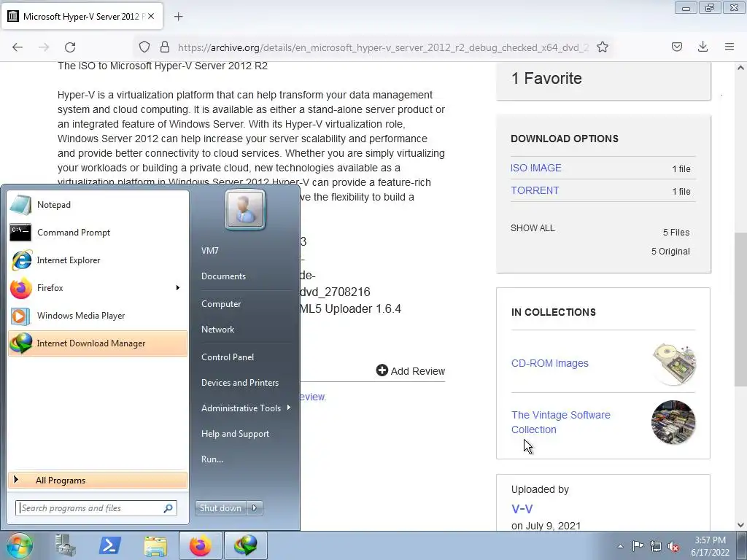
Task: Launch Internet Download Manager from Start menu
Action: (98, 343)
